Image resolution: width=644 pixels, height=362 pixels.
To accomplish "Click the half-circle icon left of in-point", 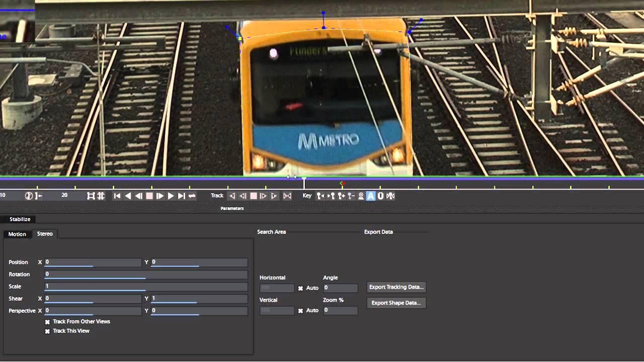I will tap(29, 196).
